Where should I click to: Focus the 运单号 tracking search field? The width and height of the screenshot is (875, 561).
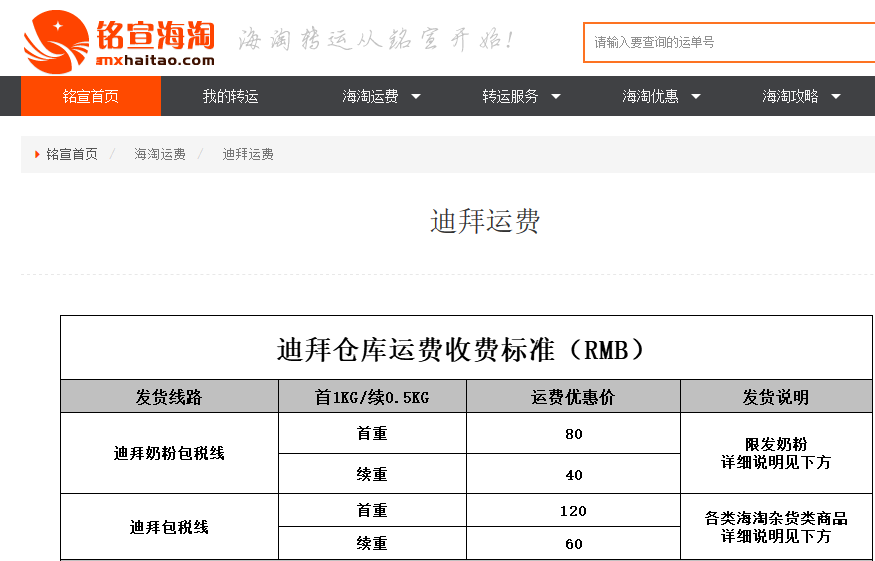729,42
